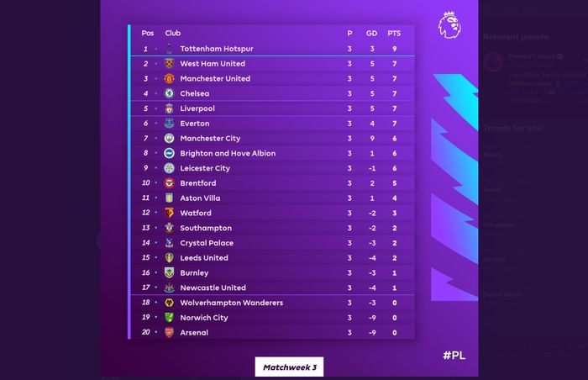Click the Wolverhampton Wanderers club name
Viewport: 588px width, 380px height.
[231, 303]
